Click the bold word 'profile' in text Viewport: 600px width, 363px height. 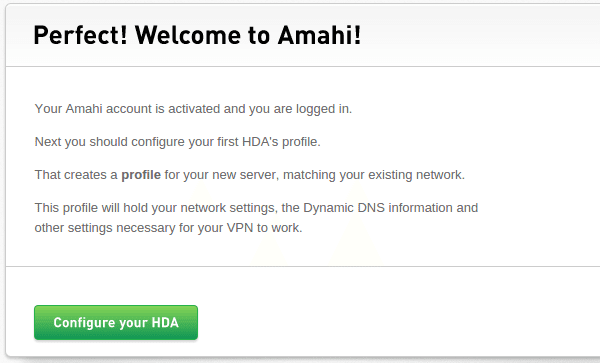[x=141, y=175]
